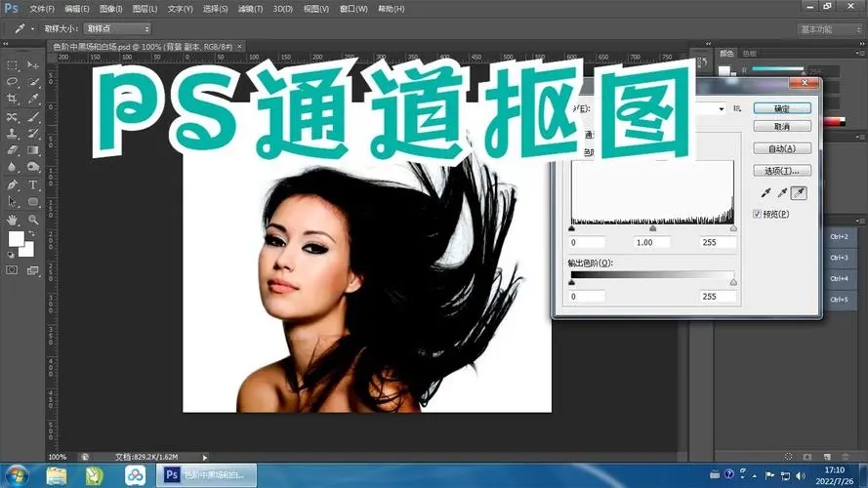Click the 自动(A) auto button
Viewport: 868px width, 488px height.
point(782,148)
